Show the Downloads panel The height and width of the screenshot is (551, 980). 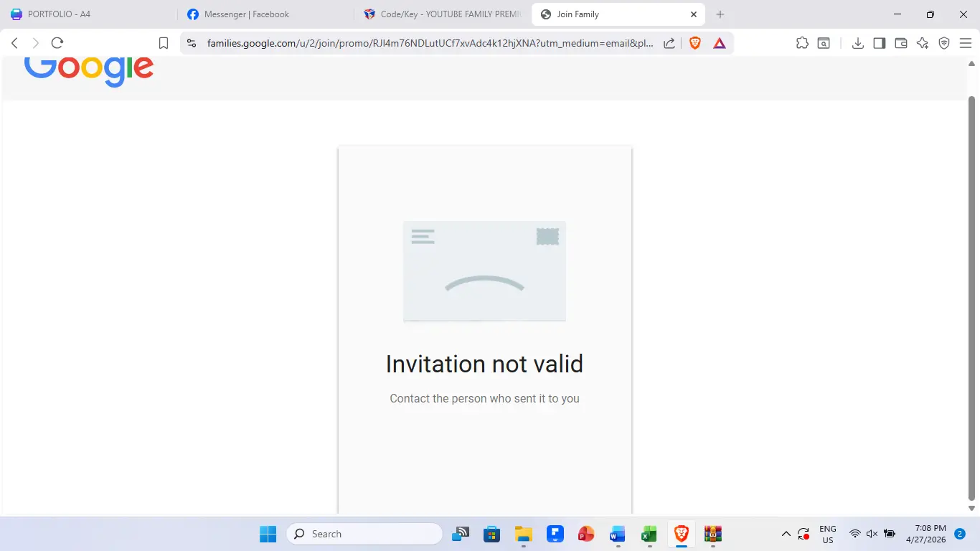point(857,43)
